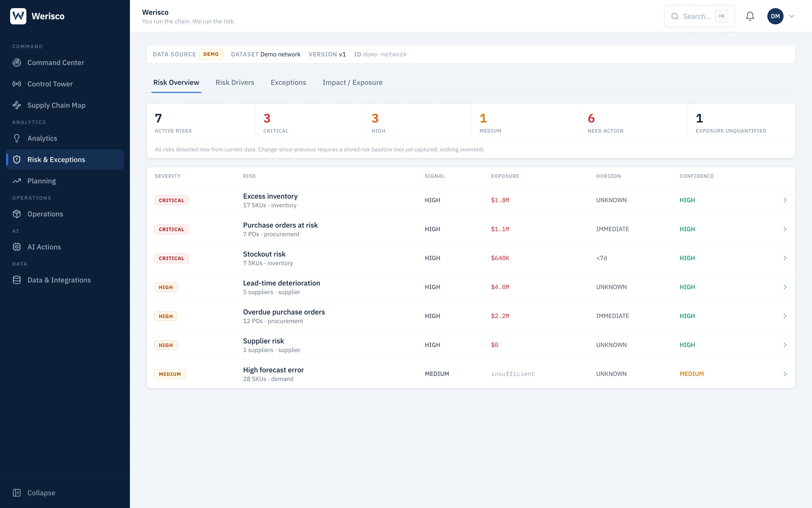The height and width of the screenshot is (508, 812).
Task: Focus the Search input field
Action: [x=699, y=16]
